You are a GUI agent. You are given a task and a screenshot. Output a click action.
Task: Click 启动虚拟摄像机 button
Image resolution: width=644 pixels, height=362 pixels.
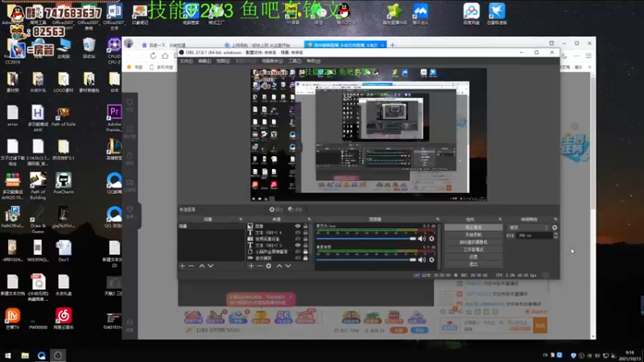pyautogui.click(x=473, y=242)
